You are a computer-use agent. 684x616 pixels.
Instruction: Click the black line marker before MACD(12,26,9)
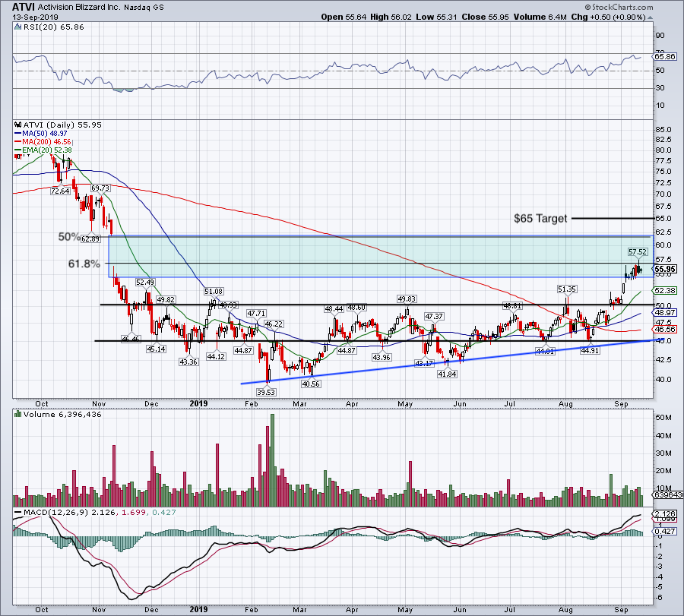pyautogui.click(x=18, y=512)
